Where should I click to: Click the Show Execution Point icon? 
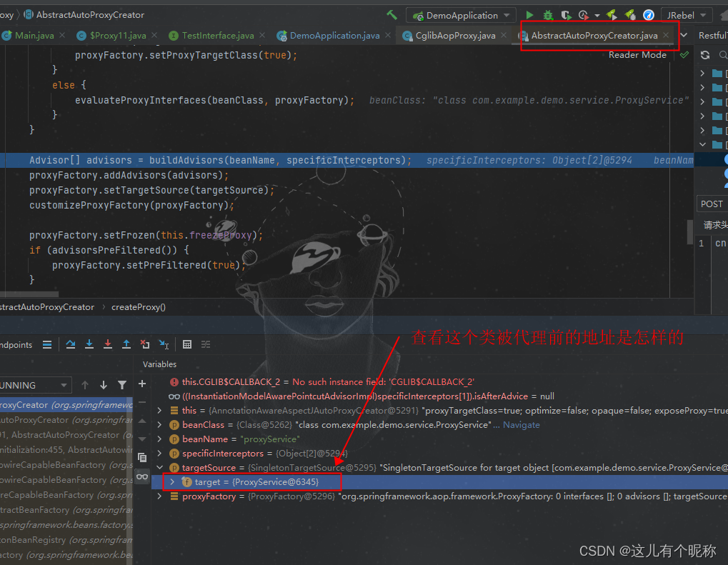[47, 344]
